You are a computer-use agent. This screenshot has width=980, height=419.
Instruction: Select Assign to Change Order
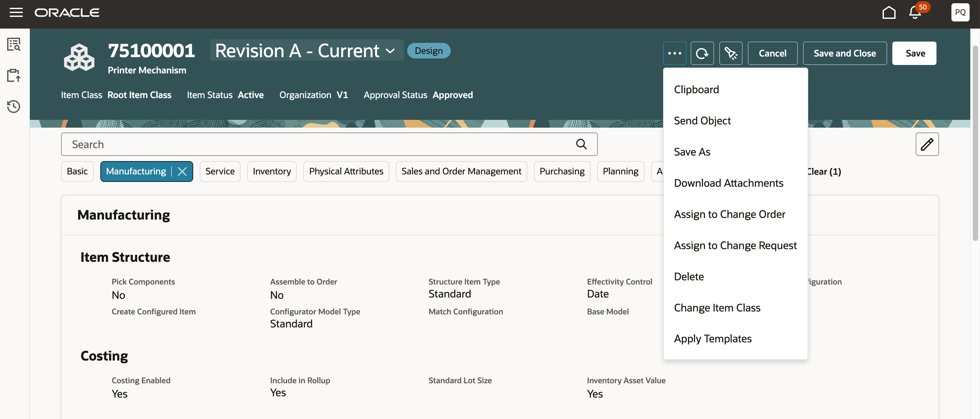pos(729,214)
